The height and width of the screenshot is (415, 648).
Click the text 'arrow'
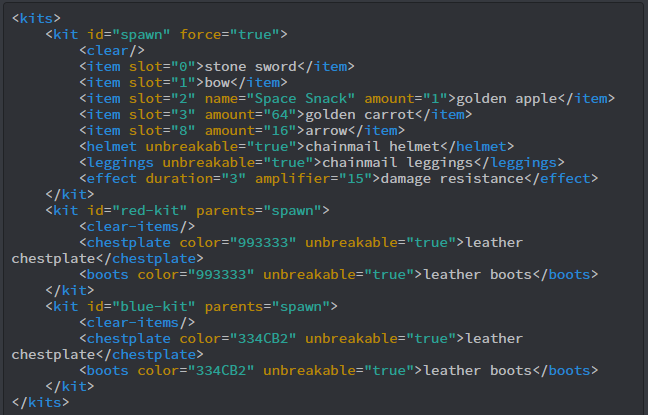tap(326, 131)
